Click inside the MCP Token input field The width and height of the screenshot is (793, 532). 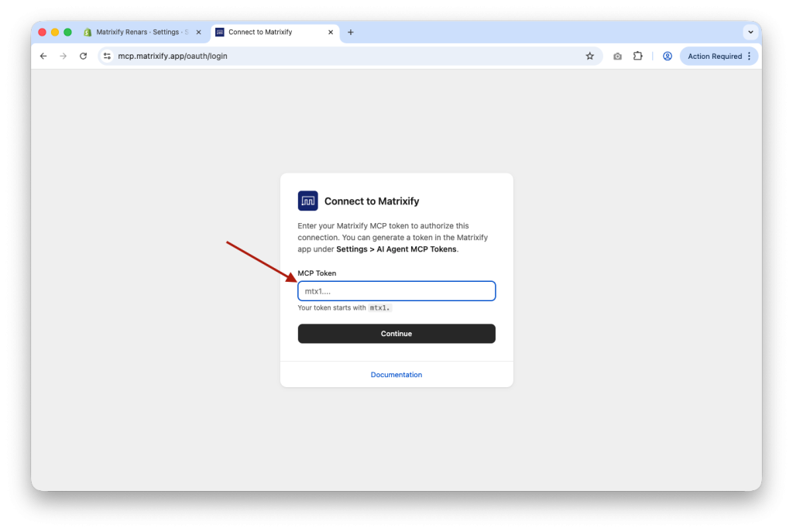click(x=396, y=290)
